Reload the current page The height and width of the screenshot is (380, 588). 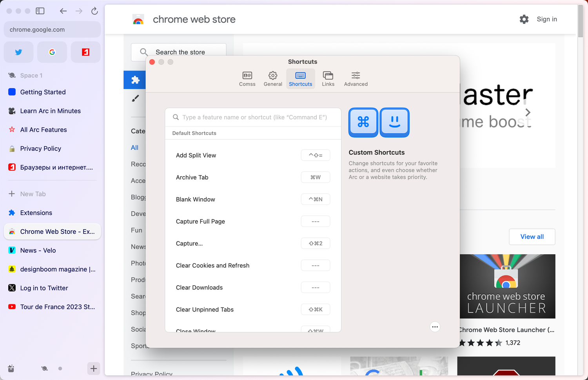[94, 11]
